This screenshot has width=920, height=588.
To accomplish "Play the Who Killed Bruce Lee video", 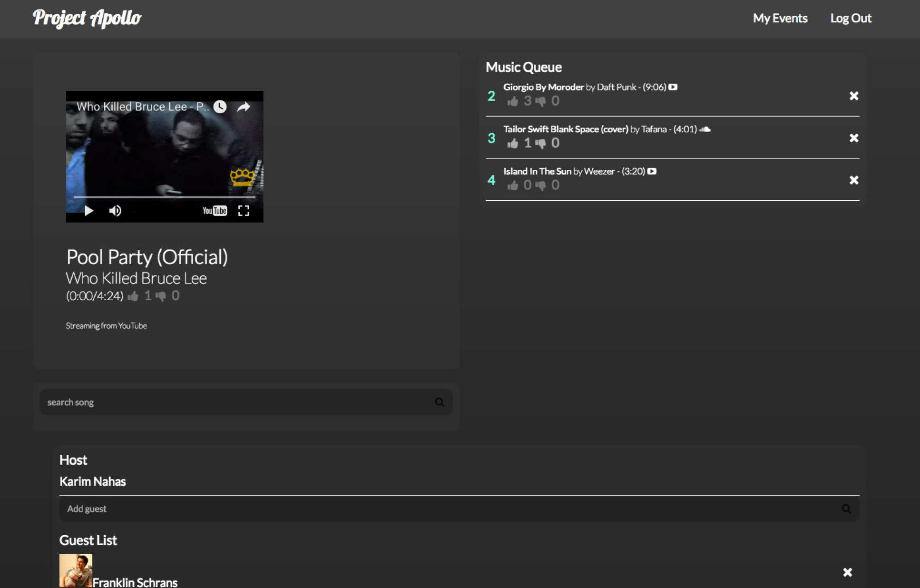I will pyautogui.click(x=88, y=211).
